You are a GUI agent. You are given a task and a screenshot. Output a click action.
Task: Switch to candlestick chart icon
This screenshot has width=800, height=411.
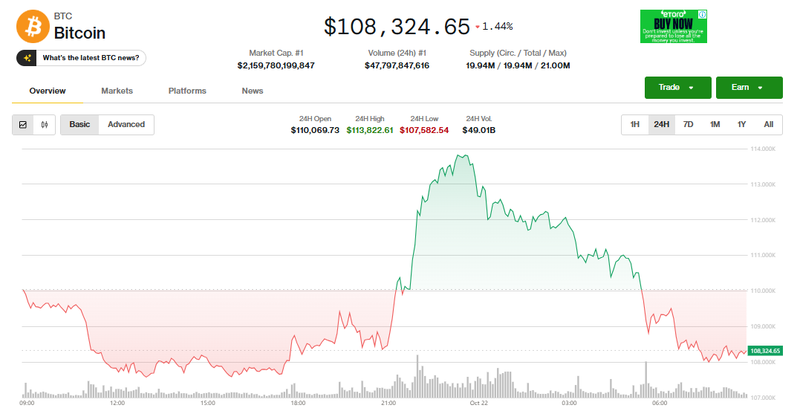(x=45, y=125)
